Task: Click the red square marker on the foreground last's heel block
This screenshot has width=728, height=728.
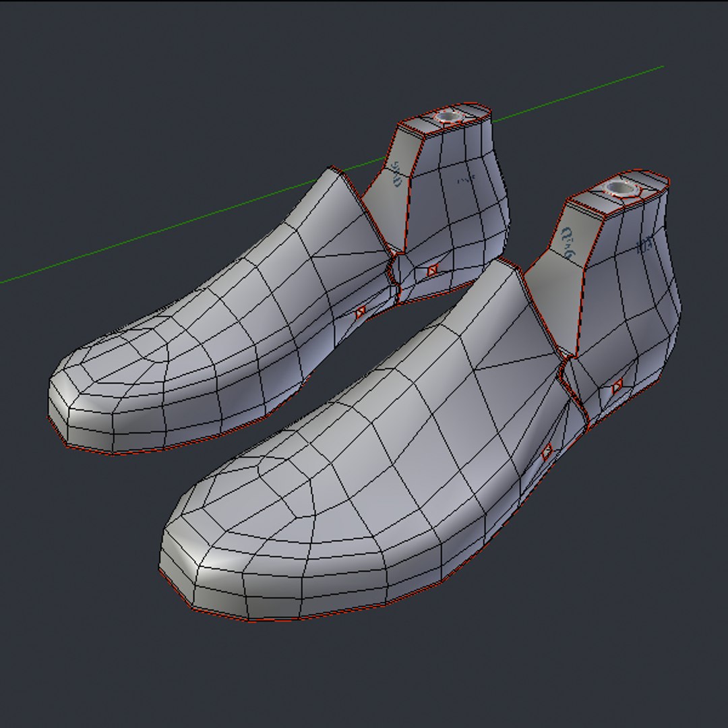Action: point(617,387)
